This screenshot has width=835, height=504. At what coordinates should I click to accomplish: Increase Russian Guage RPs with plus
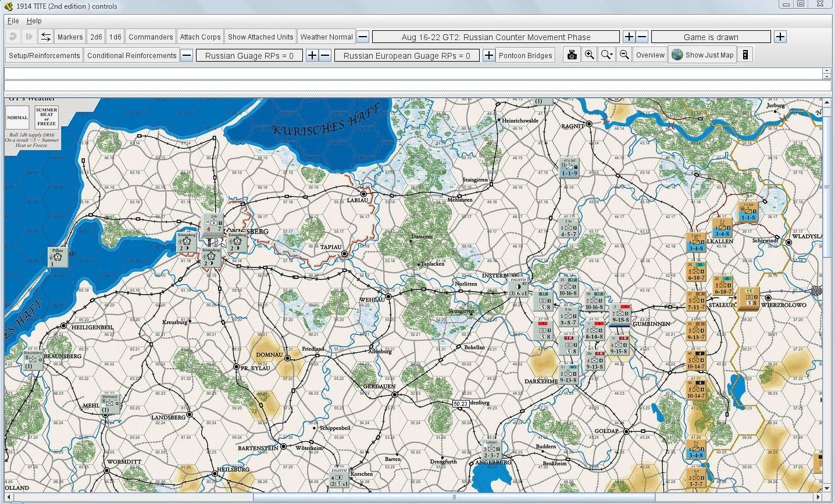coord(312,55)
